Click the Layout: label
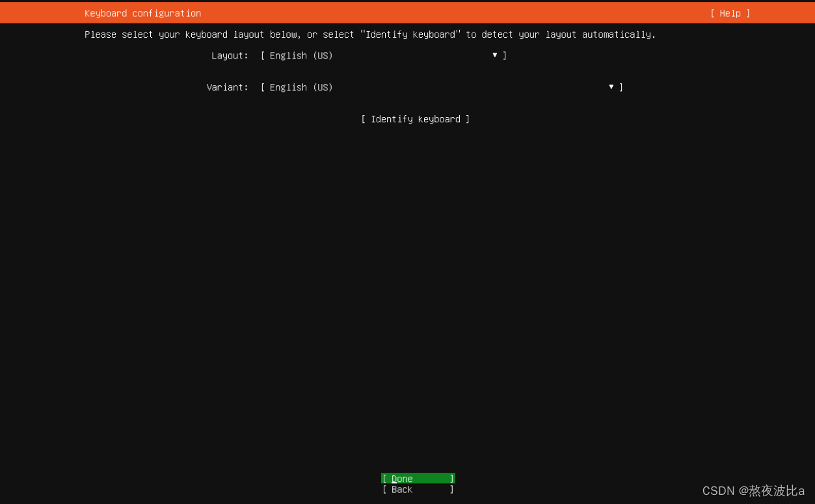Viewport: 815px width, 504px height. point(230,56)
